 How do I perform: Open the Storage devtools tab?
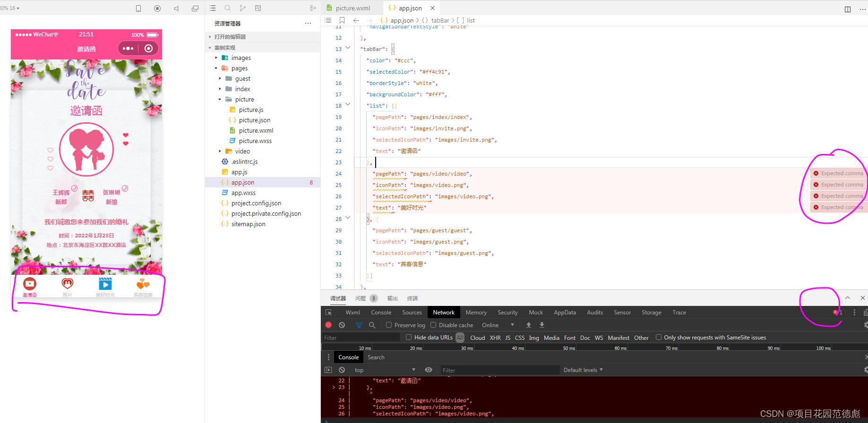(x=651, y=313)
